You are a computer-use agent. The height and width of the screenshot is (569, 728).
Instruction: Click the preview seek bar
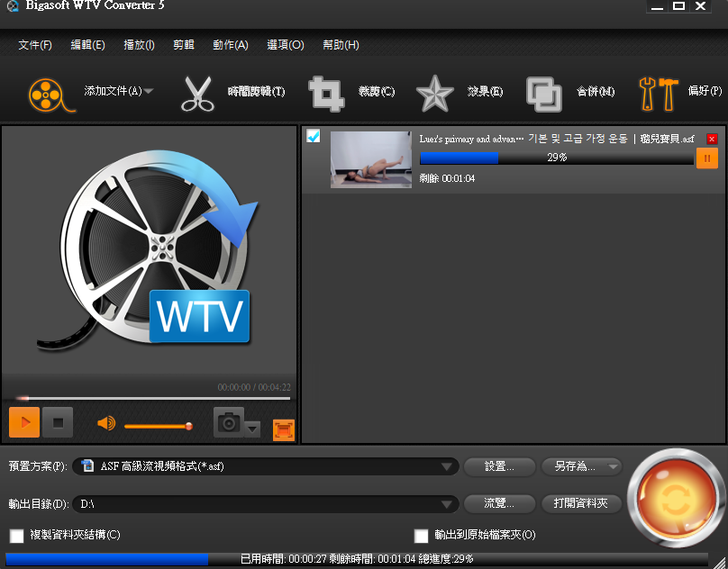tap(153, 398)
